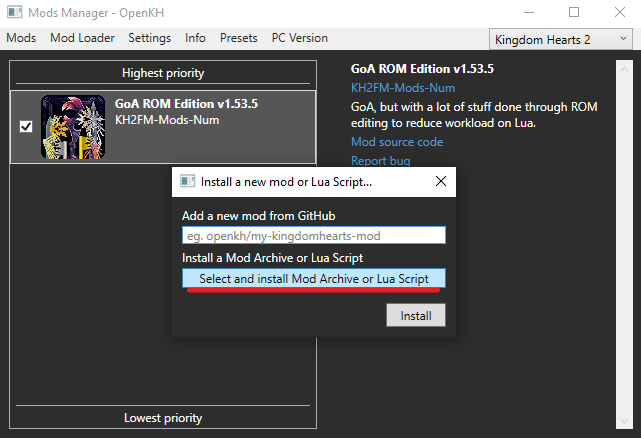Click the Mods Manager app icon in title bar

13,13
